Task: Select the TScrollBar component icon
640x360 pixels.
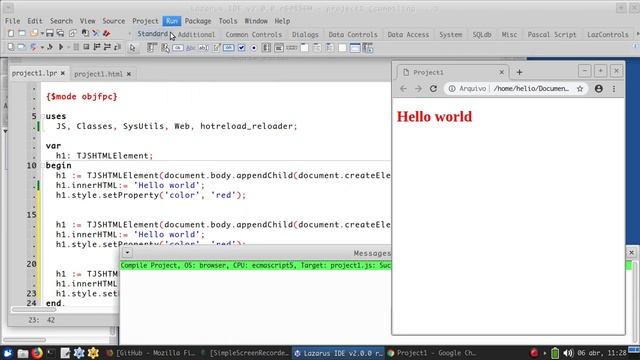Action: click(291, 48)
